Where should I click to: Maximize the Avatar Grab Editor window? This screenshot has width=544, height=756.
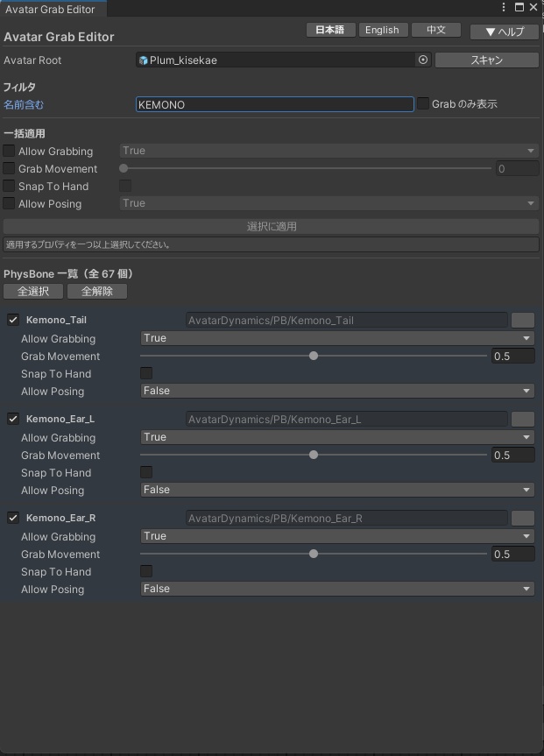point(519,7)
